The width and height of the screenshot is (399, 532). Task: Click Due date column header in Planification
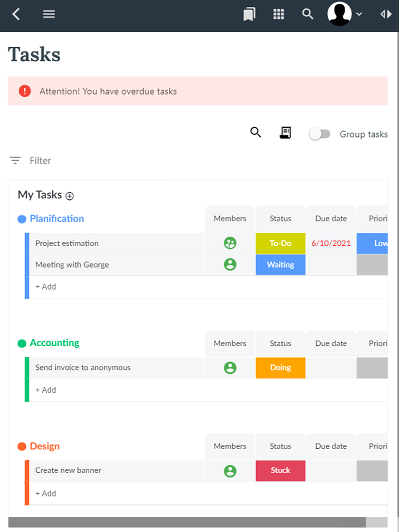point(331,219)
